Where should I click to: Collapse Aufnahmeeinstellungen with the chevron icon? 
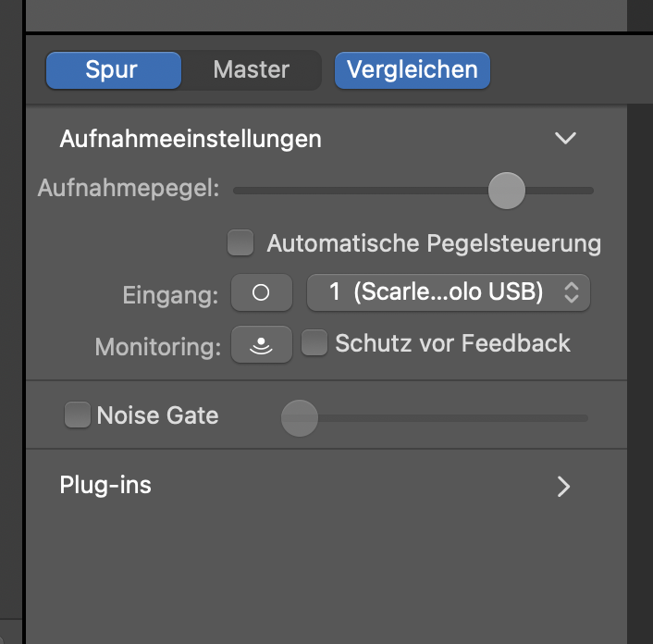coord(565,138)
